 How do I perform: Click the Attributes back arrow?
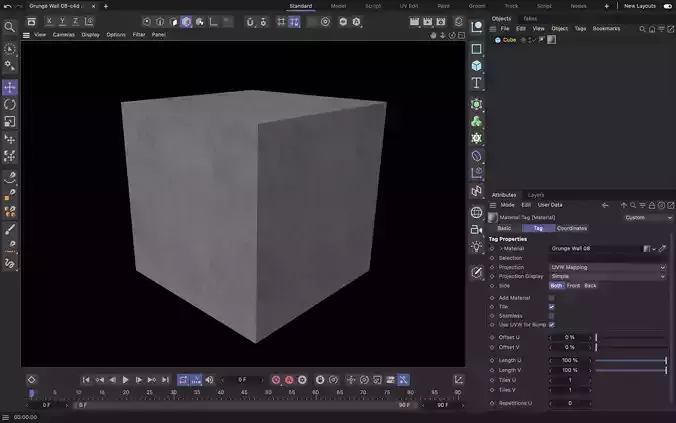point(605,205)
